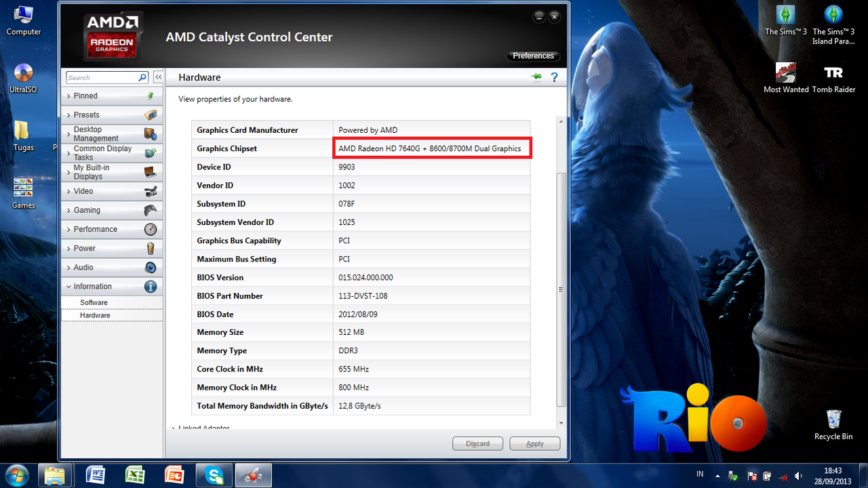Click the Total Memory Bandwidth 12,8 GByte/s
868x488 pixels.
[359, 406]
